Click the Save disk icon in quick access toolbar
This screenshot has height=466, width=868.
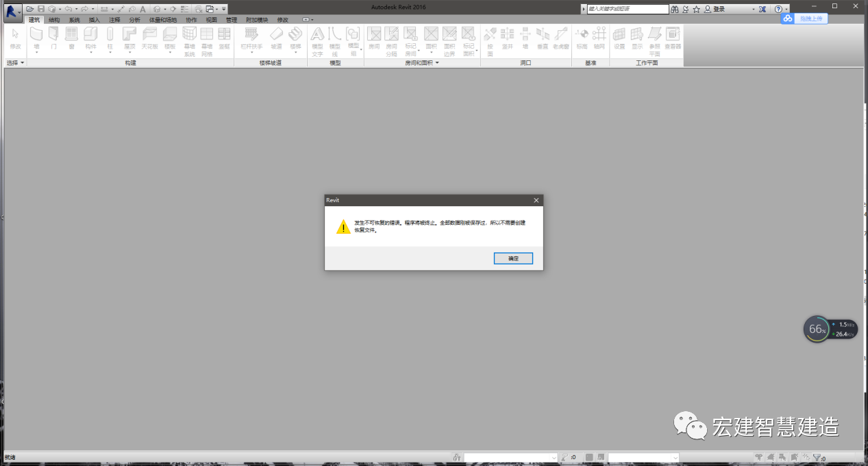[41, 9]
